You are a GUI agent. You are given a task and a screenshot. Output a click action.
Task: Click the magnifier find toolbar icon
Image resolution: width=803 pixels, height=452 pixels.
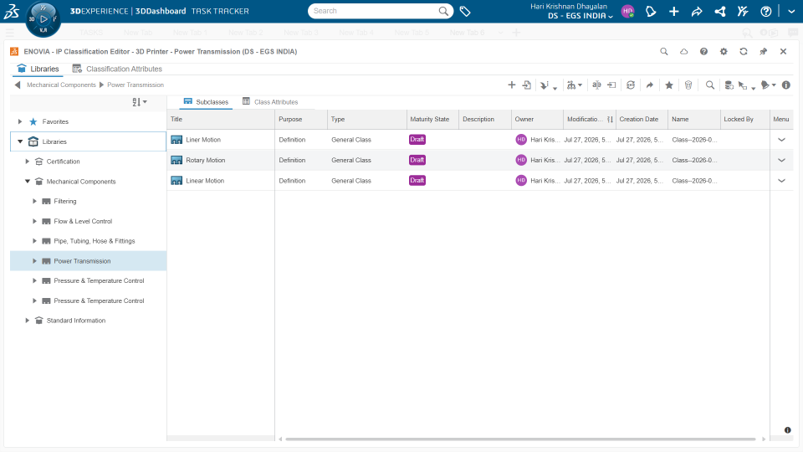pos(710,85)
